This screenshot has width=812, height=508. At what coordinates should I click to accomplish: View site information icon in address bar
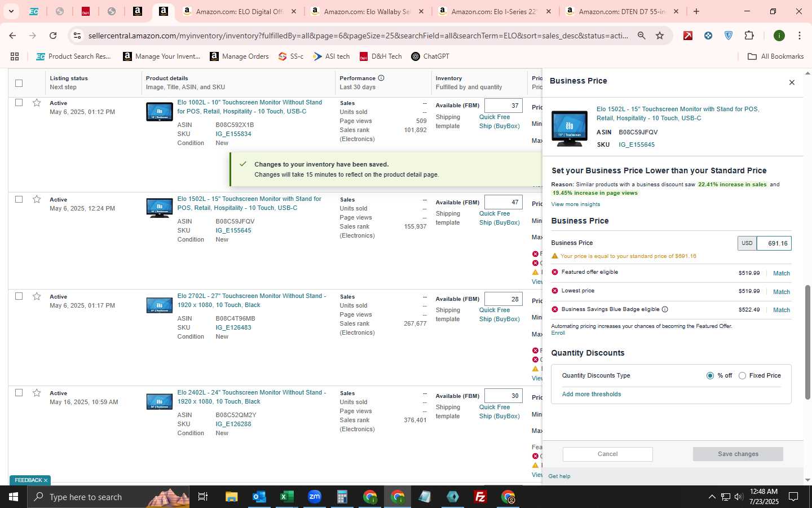[77, 36]
